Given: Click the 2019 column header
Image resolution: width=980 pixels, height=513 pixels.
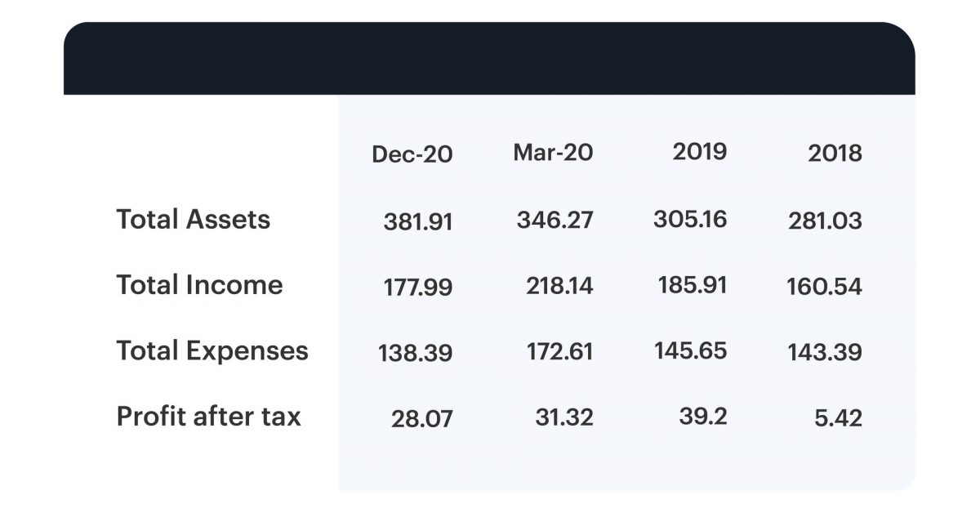Looking at the screenshot, I should [x=699, y=152].
